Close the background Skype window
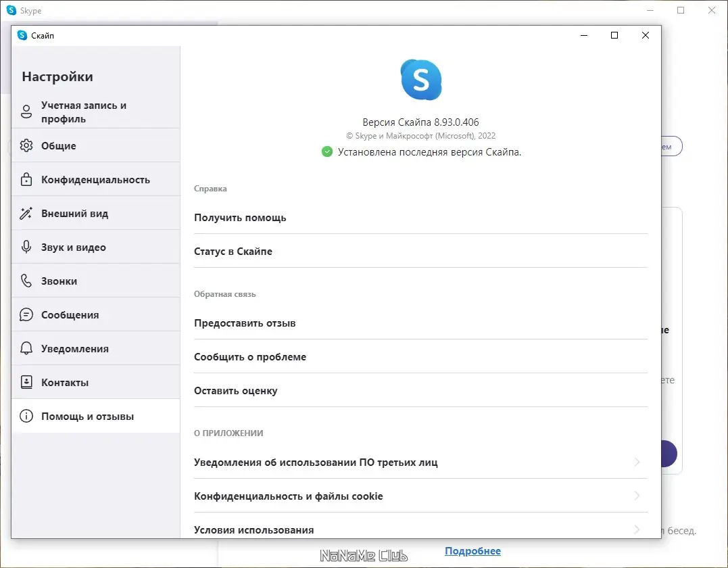728x568 pixels. (711, 10)
